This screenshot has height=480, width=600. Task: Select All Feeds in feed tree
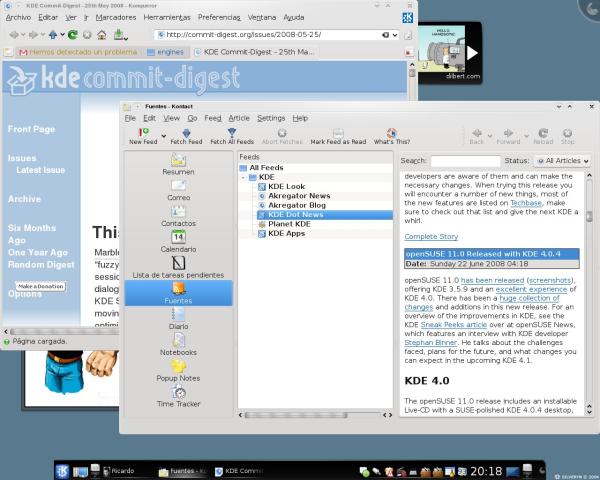[x=266, y=168]
